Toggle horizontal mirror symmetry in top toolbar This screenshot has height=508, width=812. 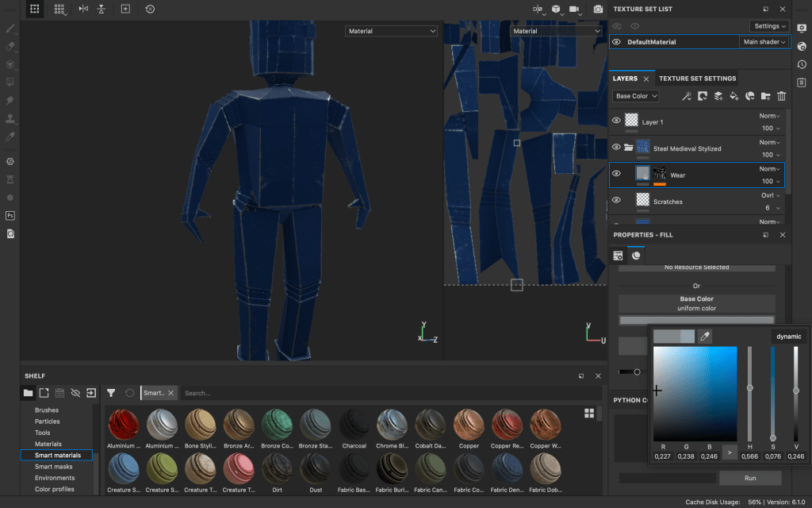[83, 9]
